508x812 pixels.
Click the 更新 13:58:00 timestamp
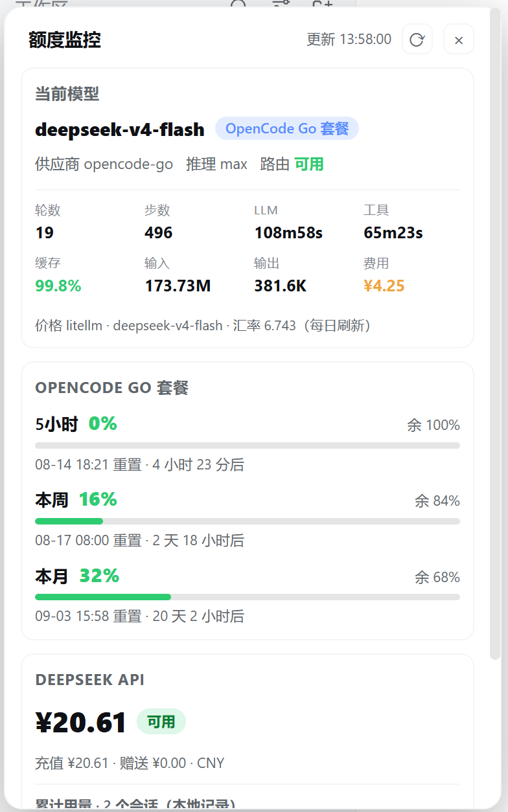(x=349, y=39)
